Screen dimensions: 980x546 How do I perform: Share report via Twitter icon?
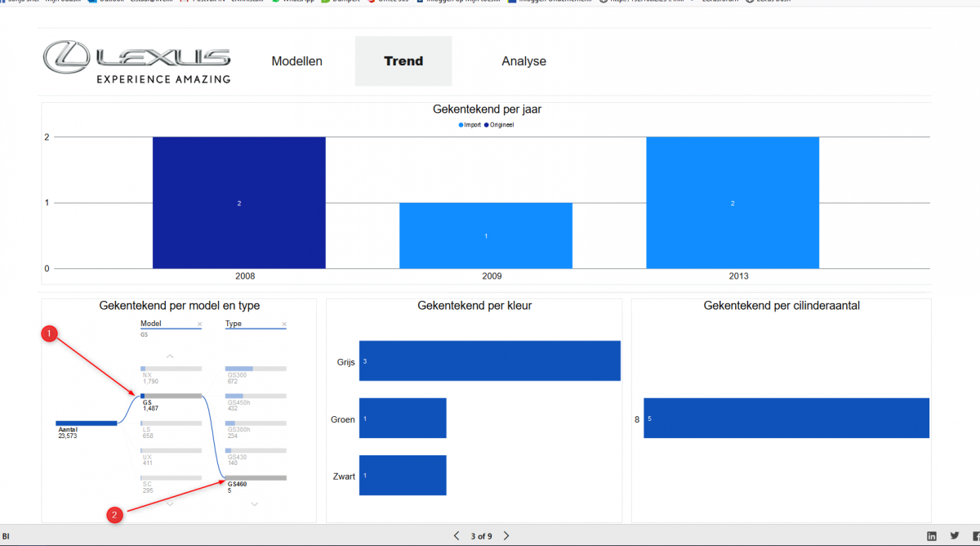pos(955,536)
